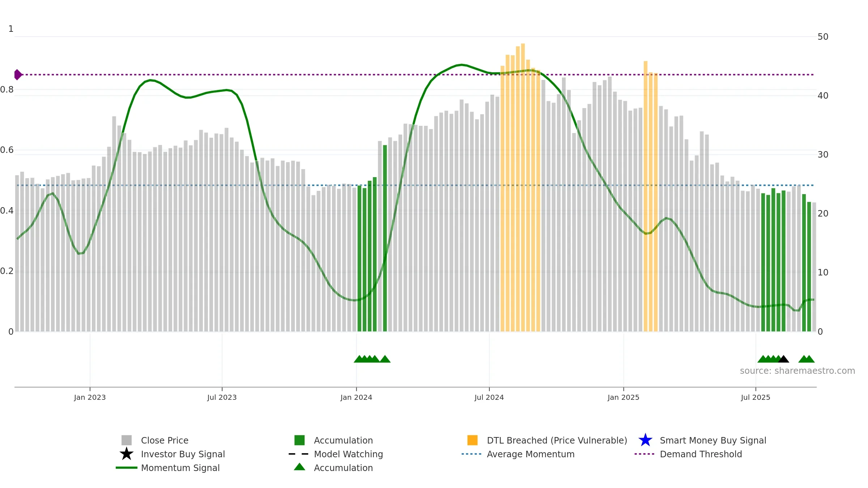The height and width of the screenshot is (488, 868).
Task: Click the Momentum Signal legend label
Action: tap(180, 468)
